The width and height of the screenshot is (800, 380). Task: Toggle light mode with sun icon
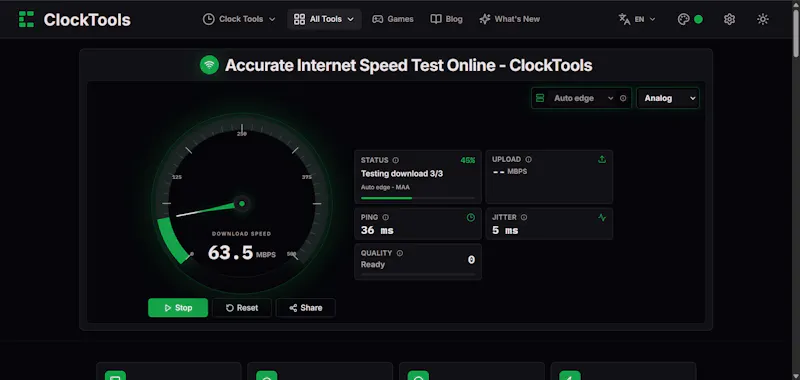click(x=763, y=19)
